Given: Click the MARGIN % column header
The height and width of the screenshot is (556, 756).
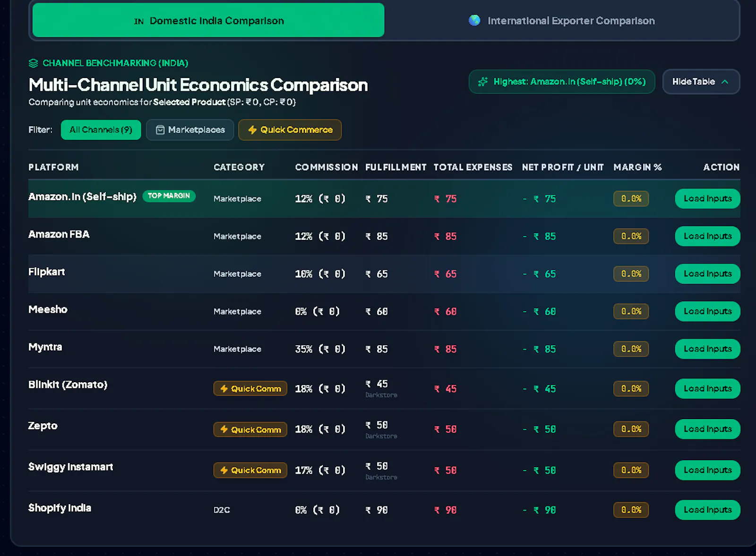Looking at the screenshot, I should point(637,167).
